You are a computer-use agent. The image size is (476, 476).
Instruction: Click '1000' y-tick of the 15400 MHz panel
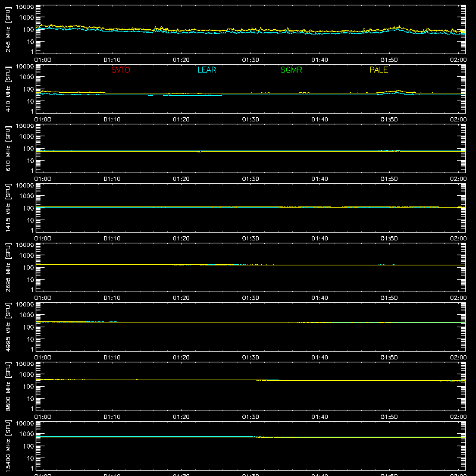pyautogui.click(x=27, y=434)
